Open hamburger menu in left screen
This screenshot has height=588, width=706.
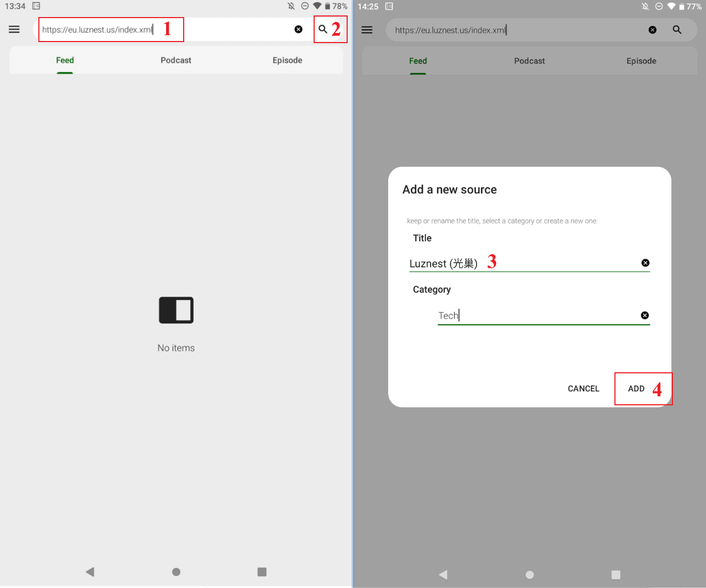pyautogui.click(x=14, y=29)
